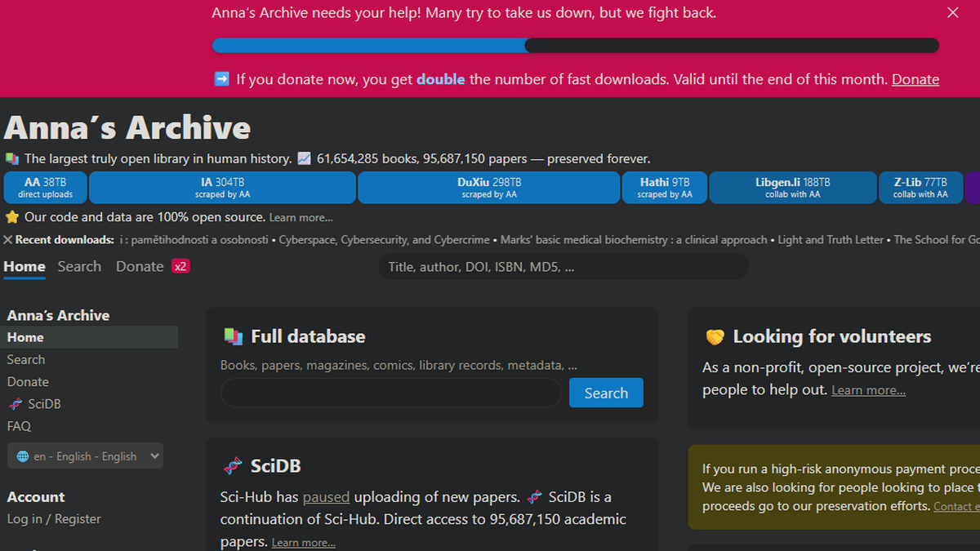Open the Donate tab in top navigation
Viewport: 980px width, 551px height.
coord(140,266)
